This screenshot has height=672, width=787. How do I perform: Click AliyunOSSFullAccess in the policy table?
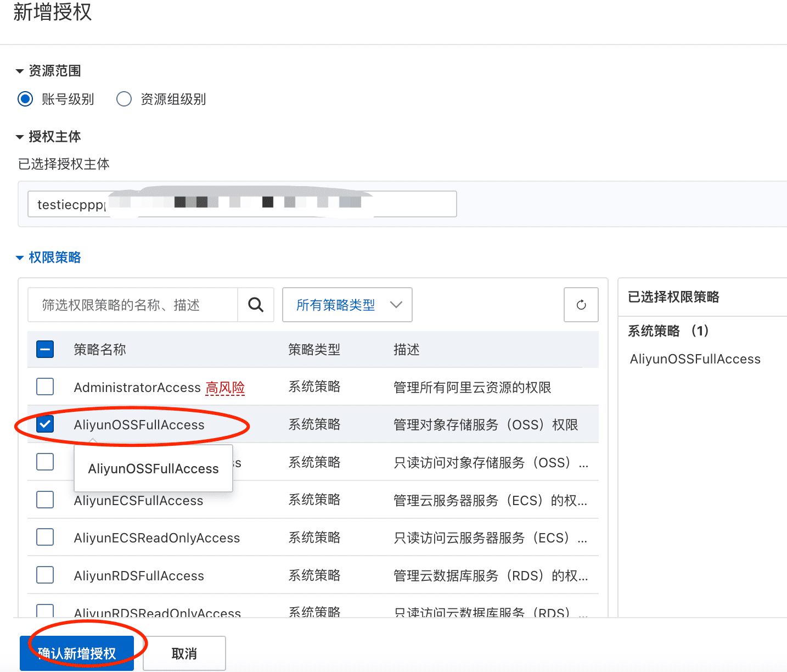coord(139,425)
